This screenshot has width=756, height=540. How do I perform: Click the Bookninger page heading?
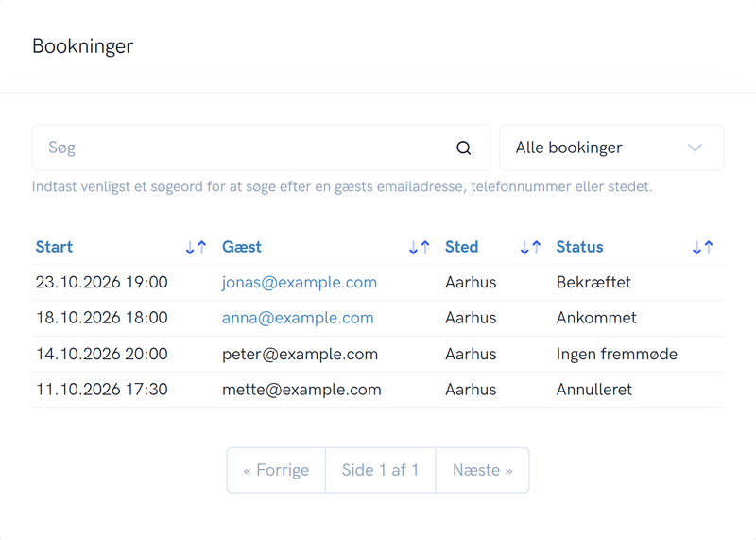coord(82,46)
